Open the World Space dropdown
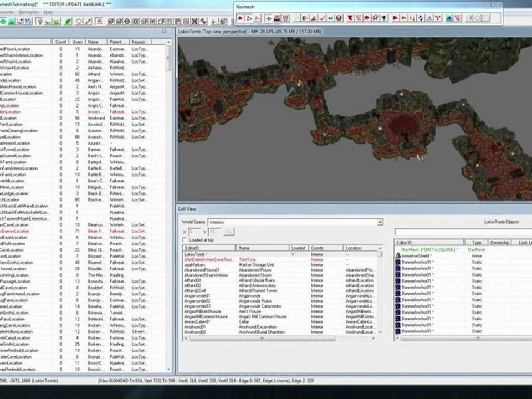Image resolution: width=532 pixels, height=399 pixels. (x=380, y=222)
